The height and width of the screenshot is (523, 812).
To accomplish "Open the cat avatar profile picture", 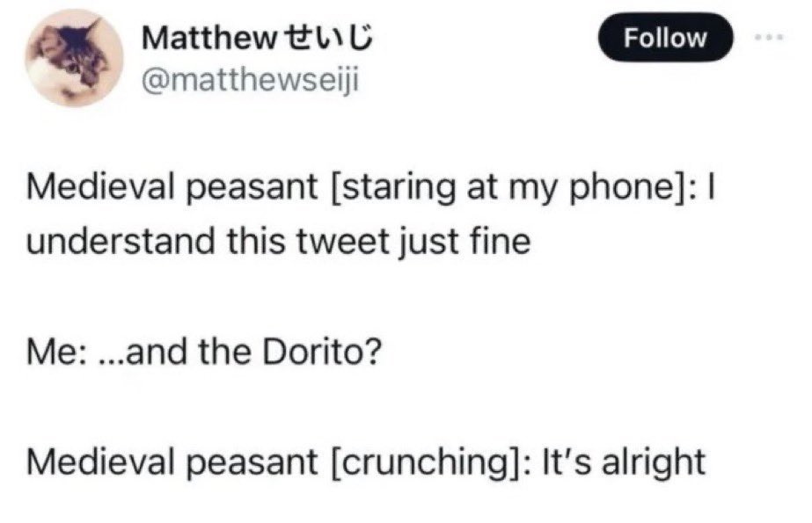I will click(x=75, y=57).
